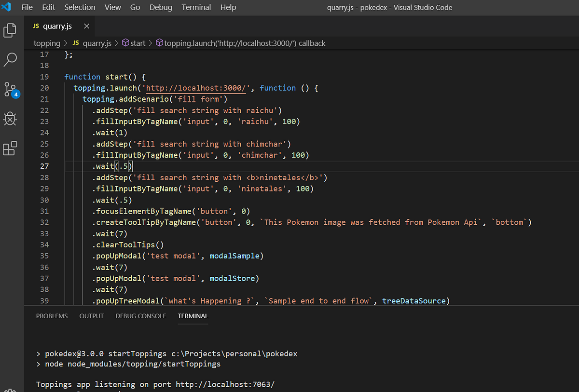Screen dimensions: 579x392
Task: Open the Run and Debug sidebar icon
Action: click(10, 119)
